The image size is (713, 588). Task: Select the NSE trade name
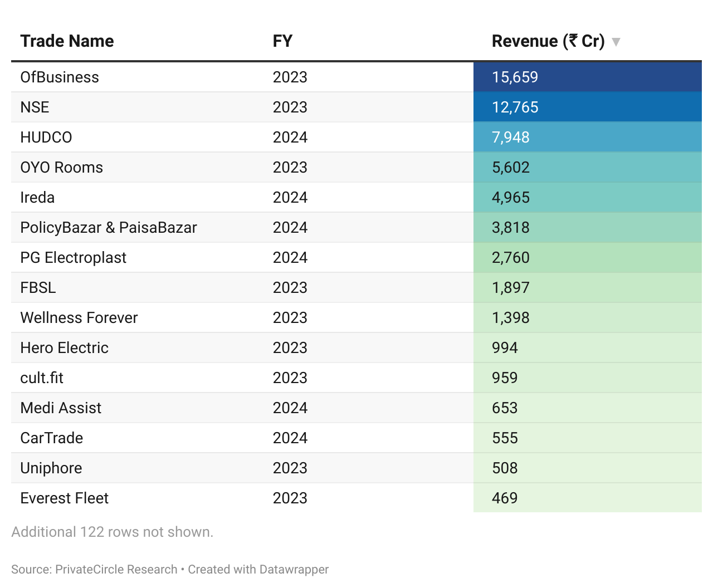coord(35,107)
